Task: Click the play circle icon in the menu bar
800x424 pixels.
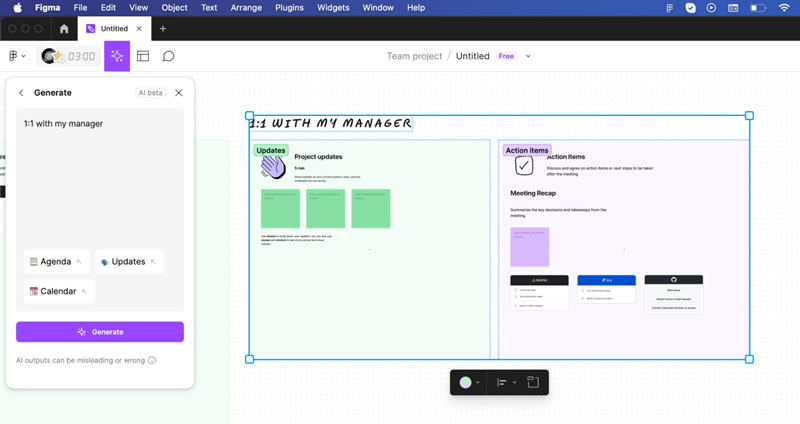Action: coord(711,8)
